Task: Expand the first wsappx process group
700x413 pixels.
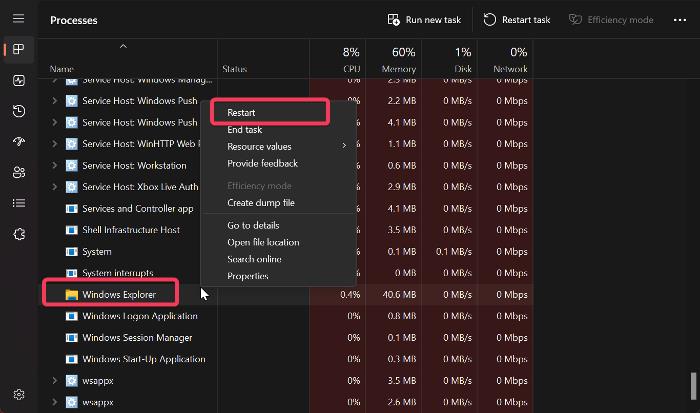Action: tap(54, 380)
